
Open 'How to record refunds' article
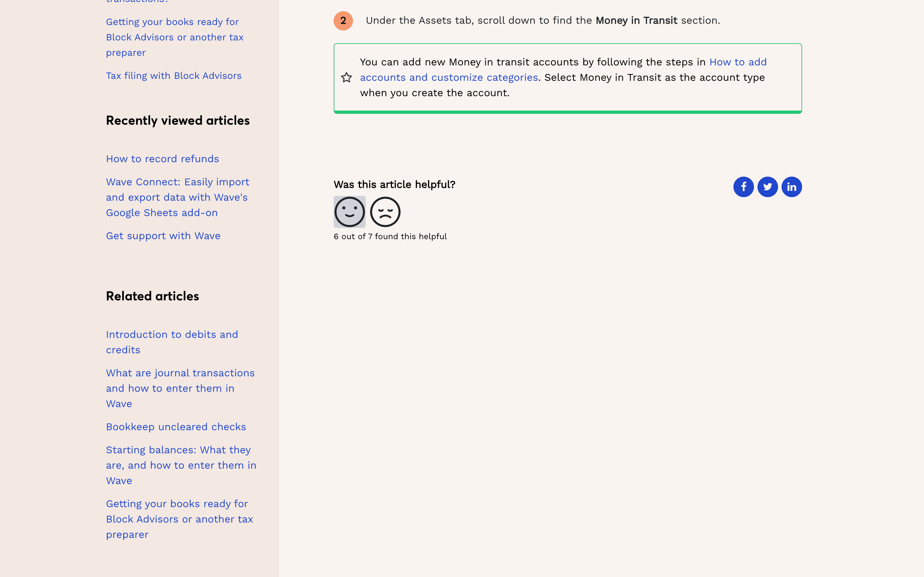(x=162, y=159)
